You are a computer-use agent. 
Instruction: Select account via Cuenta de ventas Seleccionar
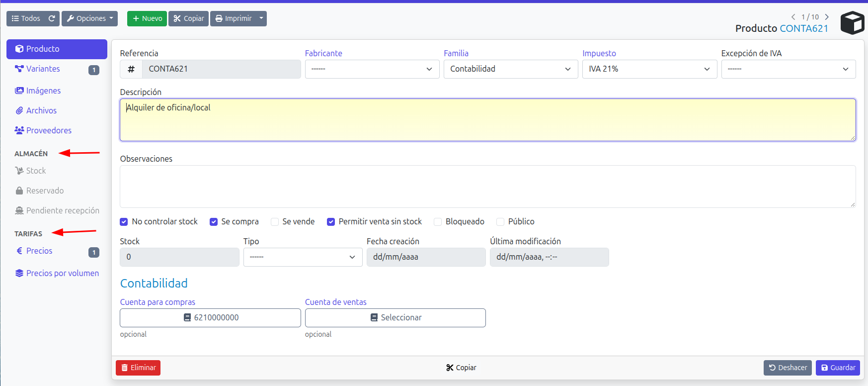pos(395,318)
